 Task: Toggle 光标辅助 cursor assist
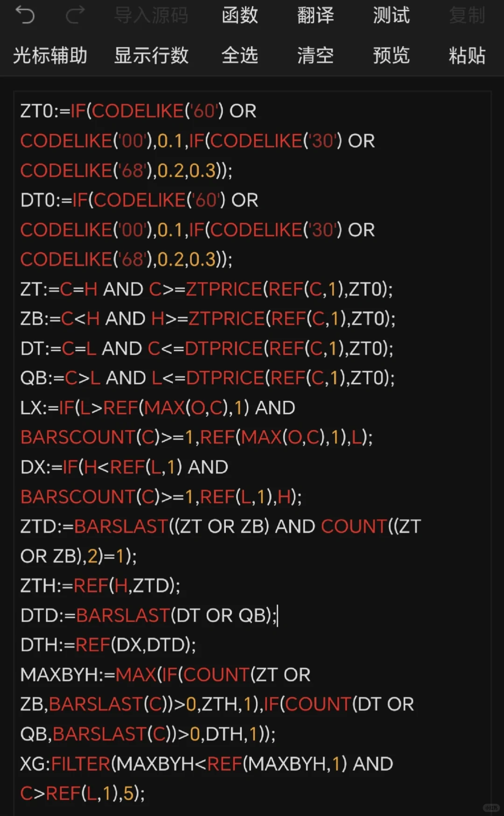[x=50, y=56]
